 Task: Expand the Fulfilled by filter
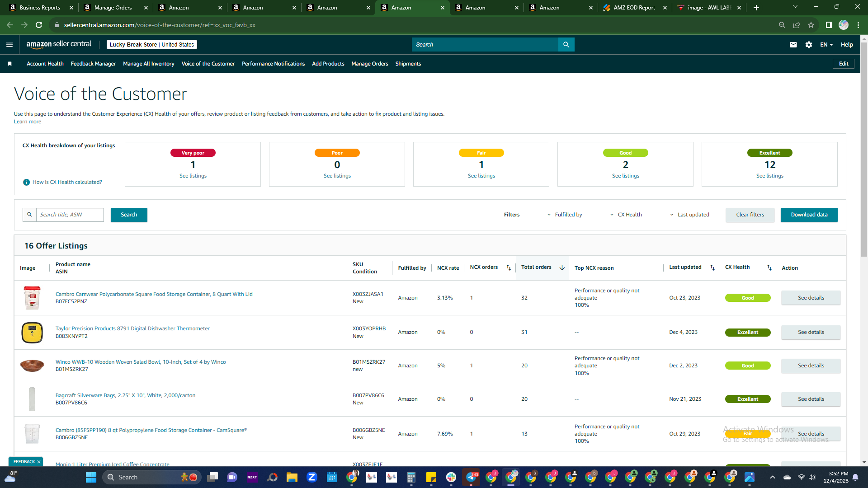(x=565, y=215)
